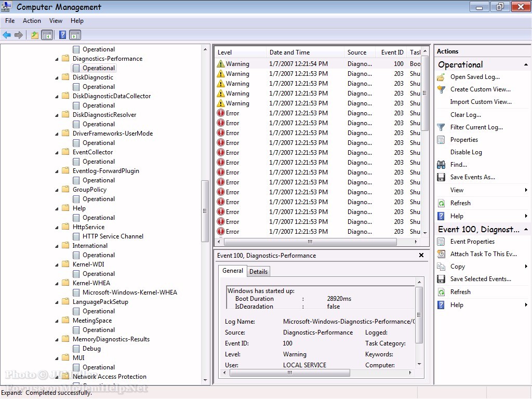The height and width of the screenshot is (399, 532).
Task: Click the Event Properties icon
Action: click(x=441, y=242)
